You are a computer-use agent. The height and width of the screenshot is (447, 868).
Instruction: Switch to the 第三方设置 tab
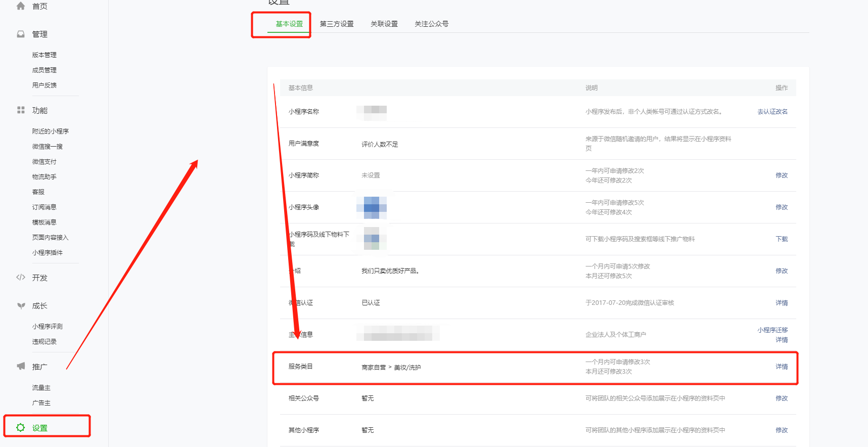(x=337, y=24)
